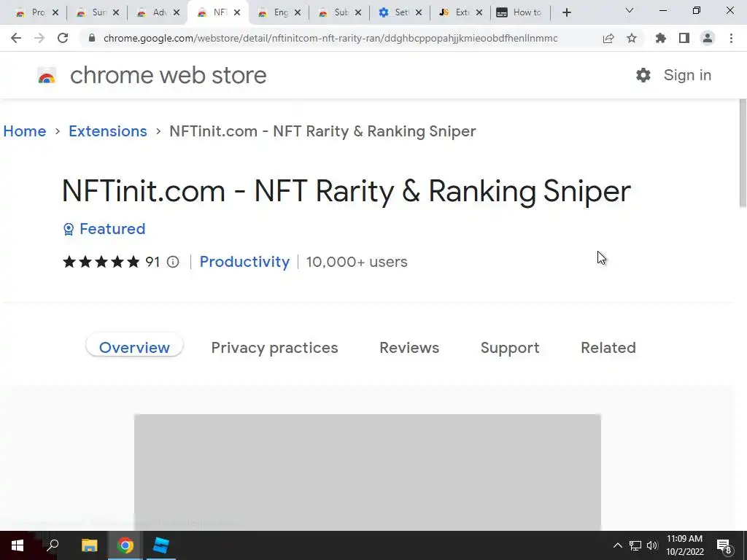Open the Extensions puzzle icon
The width and height of the screenshot is (747, 560).
pyautogui.click(x=661, y=38)
